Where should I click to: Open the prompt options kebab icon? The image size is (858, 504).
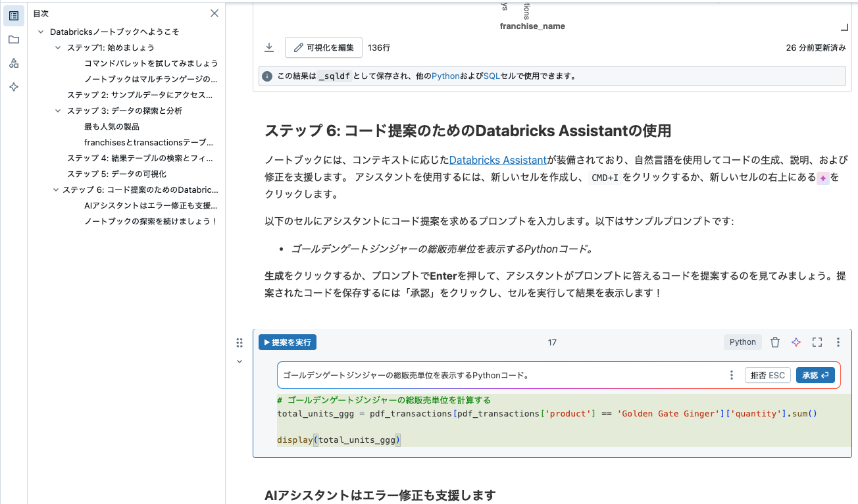pos(731,375)
